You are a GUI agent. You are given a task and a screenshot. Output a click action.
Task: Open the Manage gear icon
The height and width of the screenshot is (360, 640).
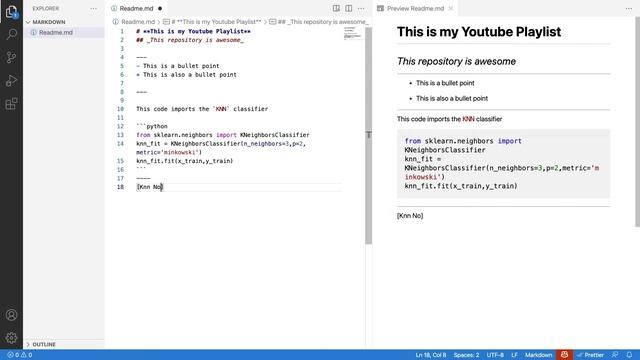11,338
